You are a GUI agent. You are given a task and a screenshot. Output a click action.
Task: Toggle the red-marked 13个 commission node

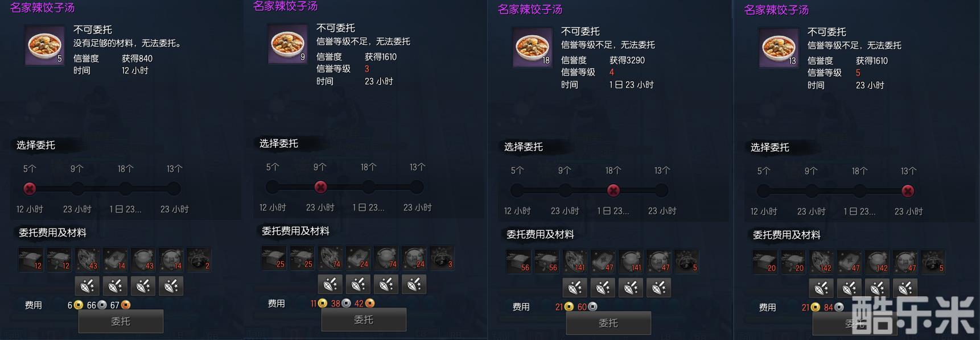point(908,190)
